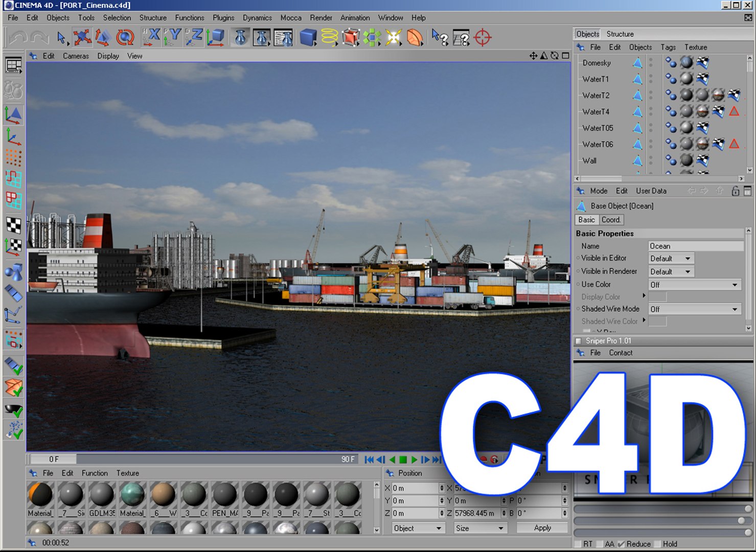Toggle visibility dots for Domesky object

[651, 63]
